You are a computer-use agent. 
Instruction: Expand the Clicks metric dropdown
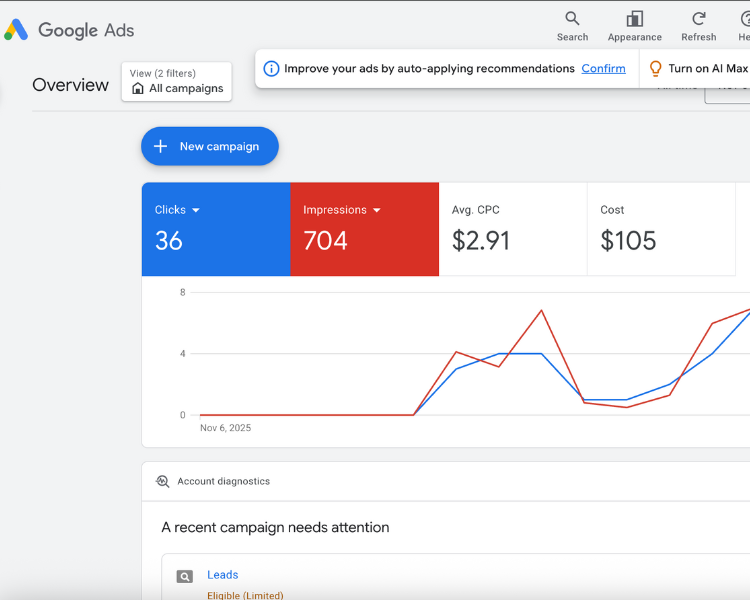[196, 210]
